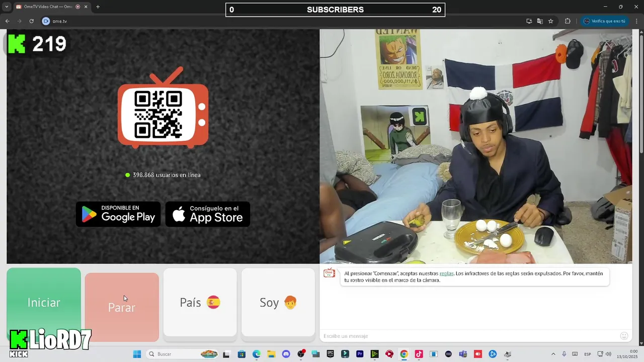644x362 pixels.
Task: Click the OmeTV QR code logo
Action: coord(163,108)
